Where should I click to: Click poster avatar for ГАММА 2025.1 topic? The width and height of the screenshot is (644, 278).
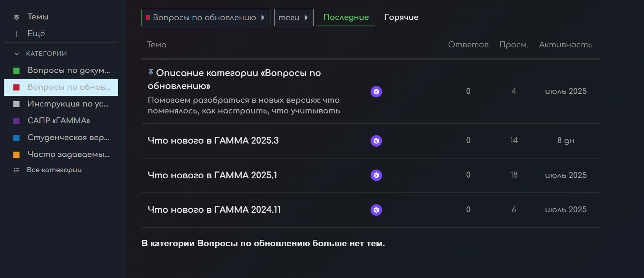(376, 175)
